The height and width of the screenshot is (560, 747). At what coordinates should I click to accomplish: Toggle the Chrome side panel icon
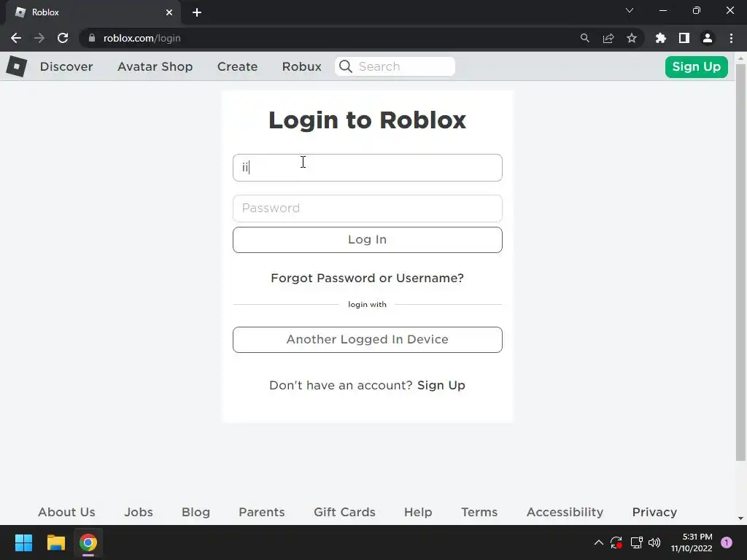click(684, 38)
